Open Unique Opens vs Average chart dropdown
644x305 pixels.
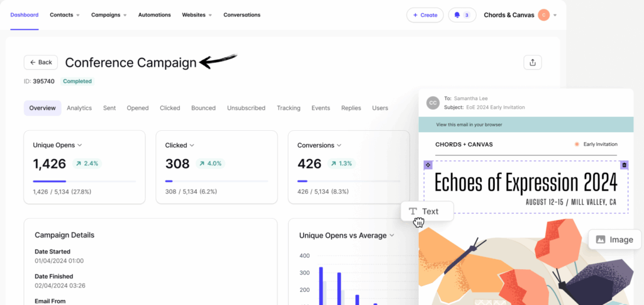392,235
